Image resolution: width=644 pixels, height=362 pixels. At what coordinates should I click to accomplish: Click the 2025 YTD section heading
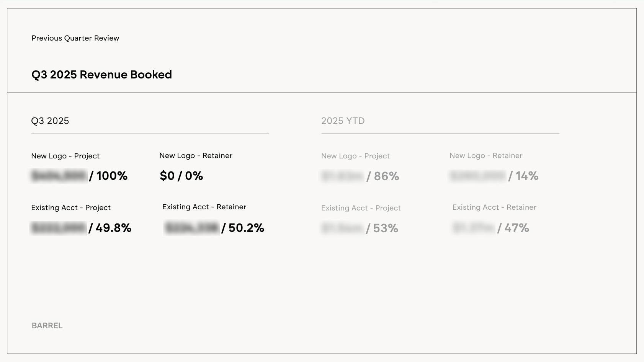point(343,121)
